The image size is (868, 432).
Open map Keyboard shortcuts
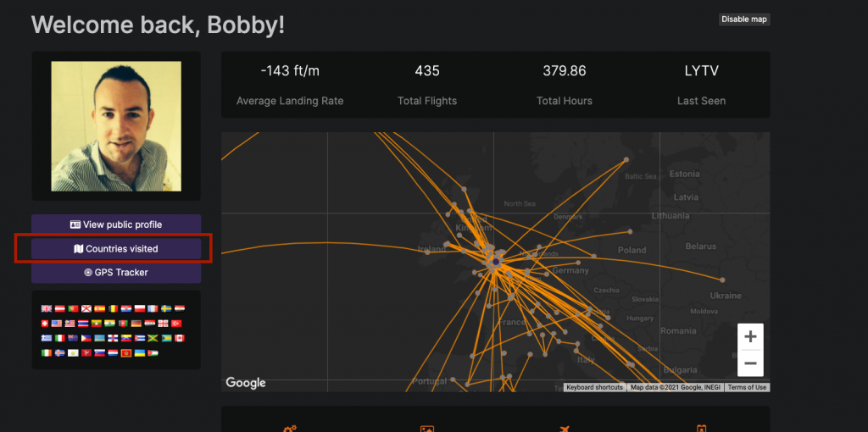click(x=594, y=387)
